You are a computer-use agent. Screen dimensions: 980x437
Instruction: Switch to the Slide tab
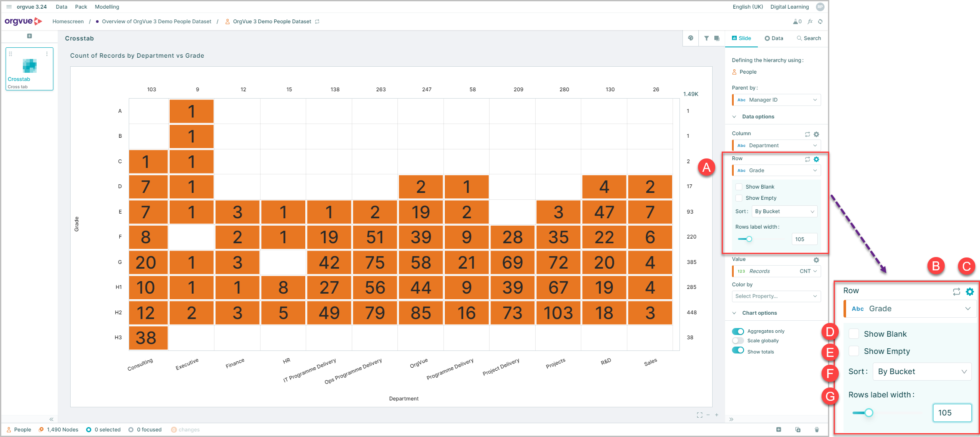pyautogui.click(x=741, y=38)
